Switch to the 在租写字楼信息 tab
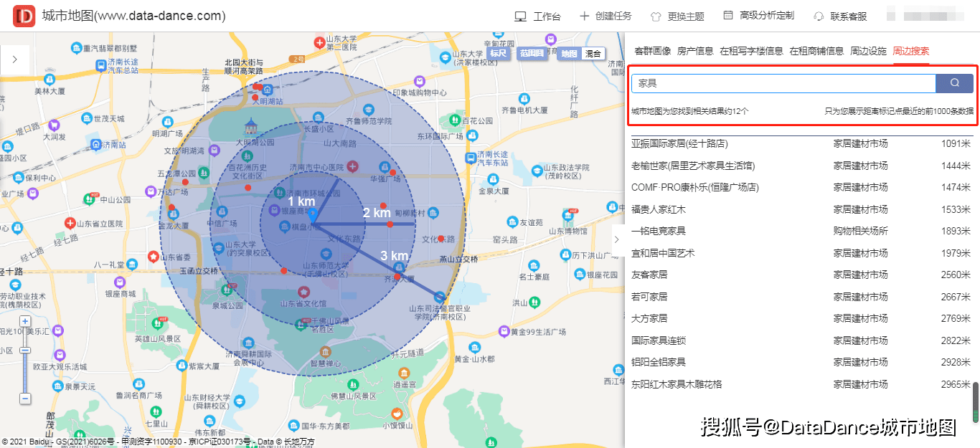This screenshot has width=980, height=448. coord(751,51)
